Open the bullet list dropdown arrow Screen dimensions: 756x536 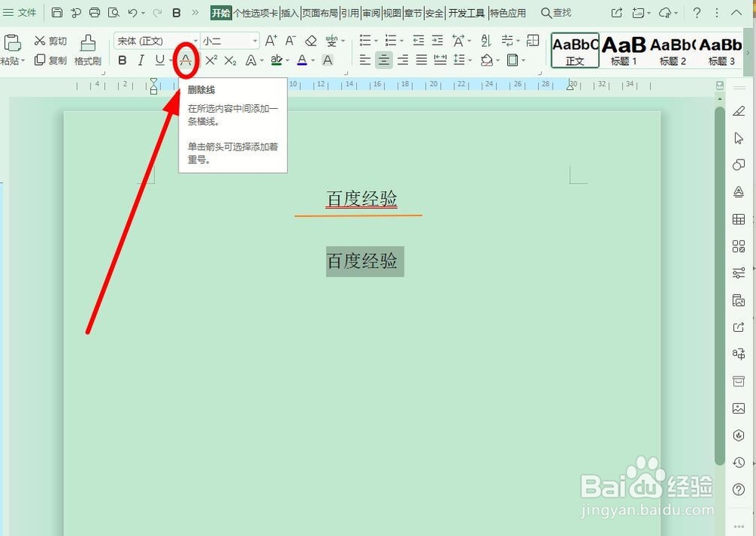point(376,41)
